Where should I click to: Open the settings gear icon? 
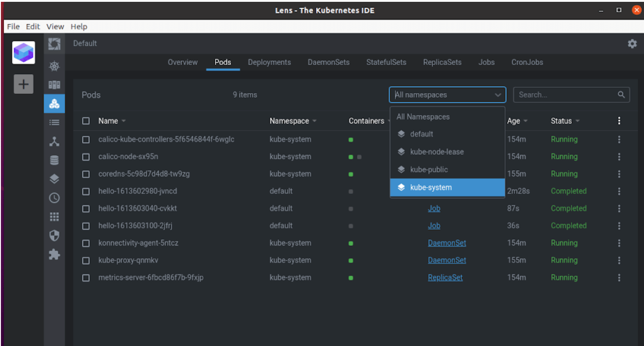coord(632,44)
